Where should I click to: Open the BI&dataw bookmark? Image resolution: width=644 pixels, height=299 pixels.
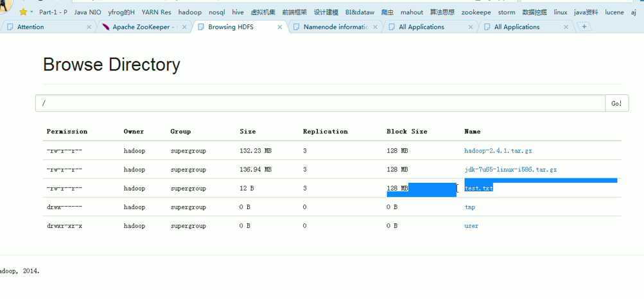pos(360,12)
